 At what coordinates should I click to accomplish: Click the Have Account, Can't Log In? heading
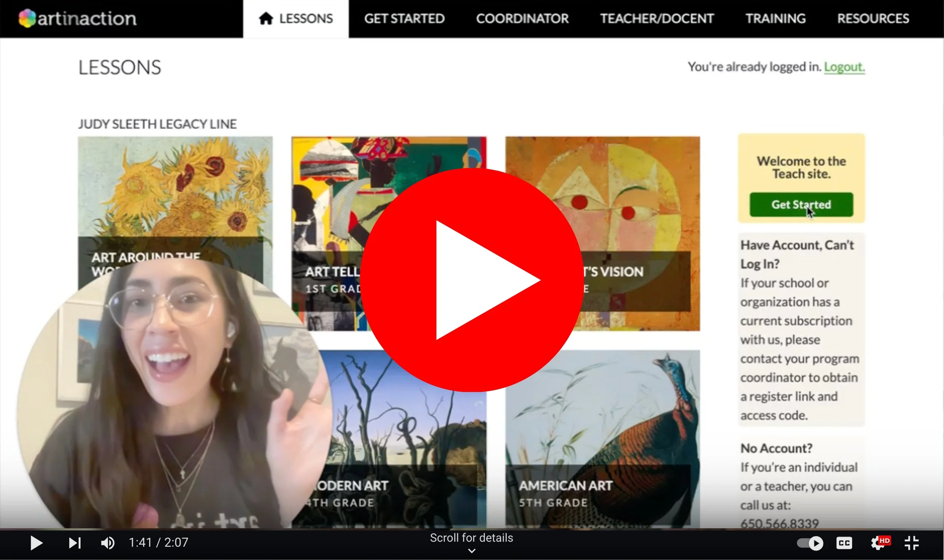(x=797, y=254)
